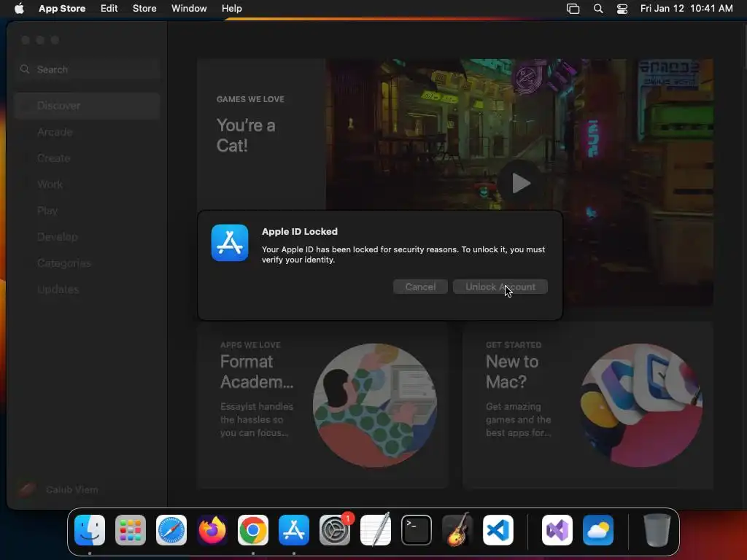Open Stage Manager menu bar icon
Screen dimensions: 747x560
pyautogui.click(x=573, y=9)
